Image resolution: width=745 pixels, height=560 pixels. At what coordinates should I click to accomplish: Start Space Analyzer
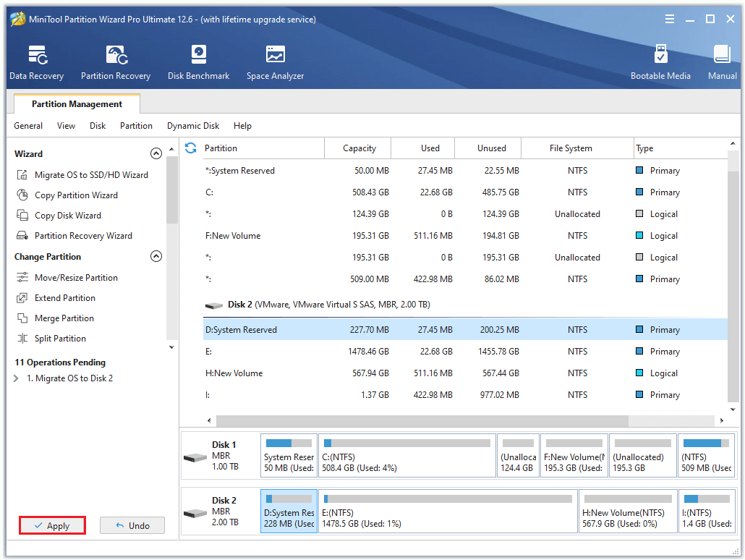coord(275,62)
